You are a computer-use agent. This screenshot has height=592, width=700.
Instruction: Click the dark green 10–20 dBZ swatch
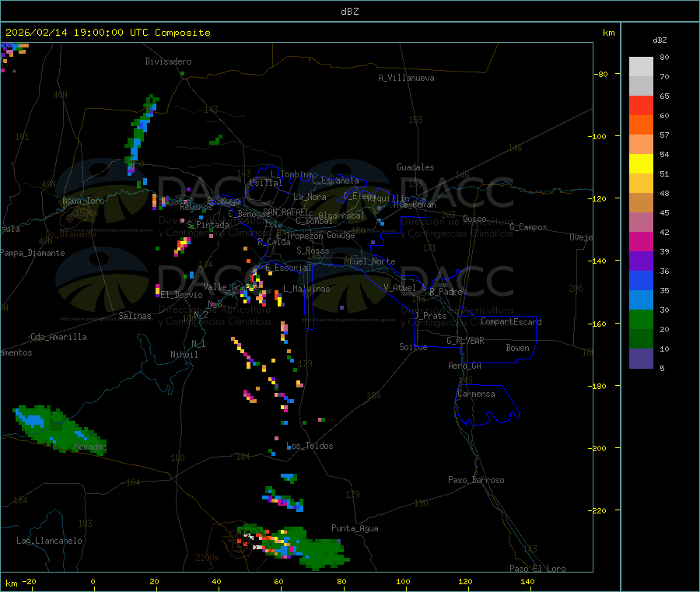point(641,339)
